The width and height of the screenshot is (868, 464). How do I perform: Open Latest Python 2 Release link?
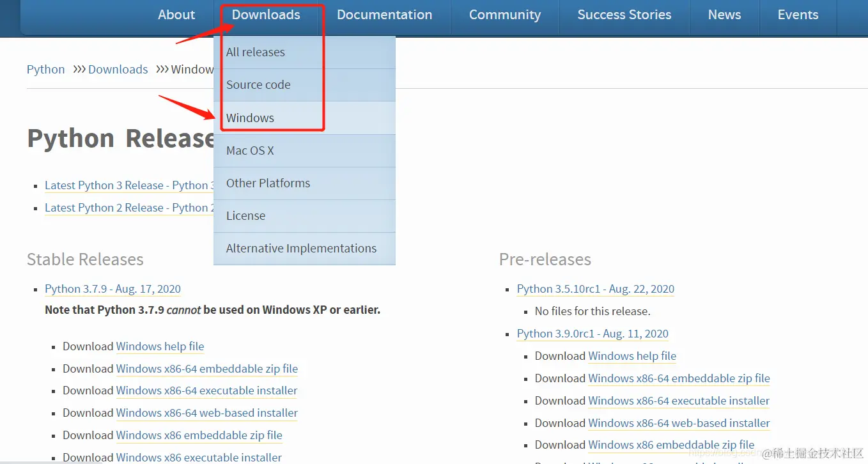point(129,208)
